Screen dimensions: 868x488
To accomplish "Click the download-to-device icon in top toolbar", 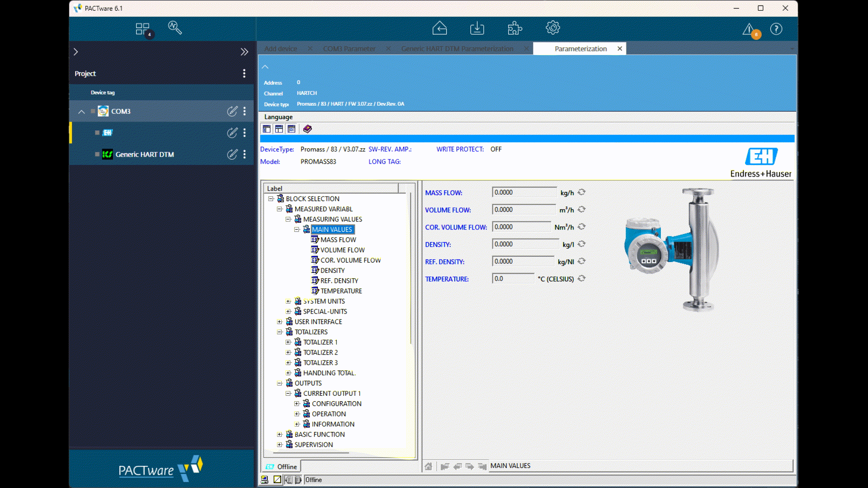I will point(477,28).
